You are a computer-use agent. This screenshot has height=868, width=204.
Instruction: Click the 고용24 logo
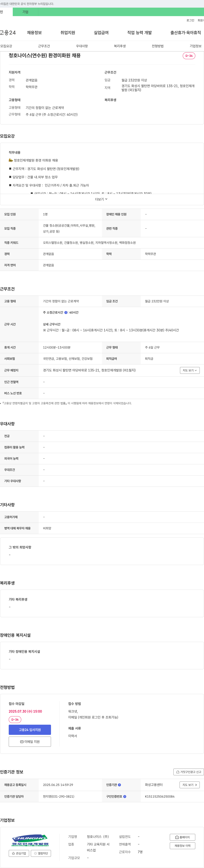click(x=8, y=33)
